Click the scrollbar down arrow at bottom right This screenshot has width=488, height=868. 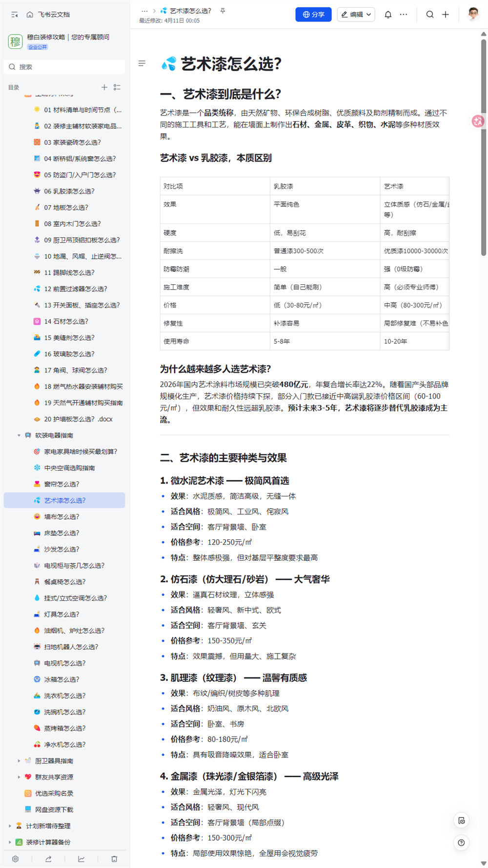[x=484, y=863]
